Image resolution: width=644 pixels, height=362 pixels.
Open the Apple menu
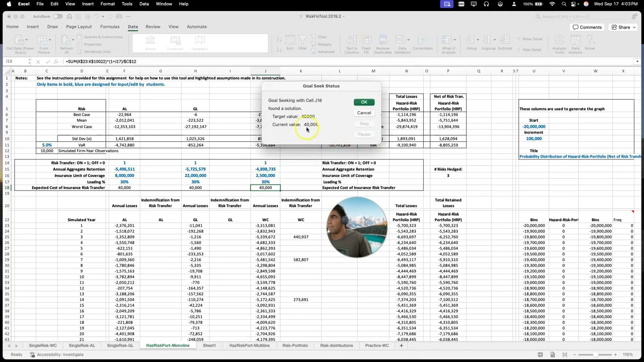9,4
